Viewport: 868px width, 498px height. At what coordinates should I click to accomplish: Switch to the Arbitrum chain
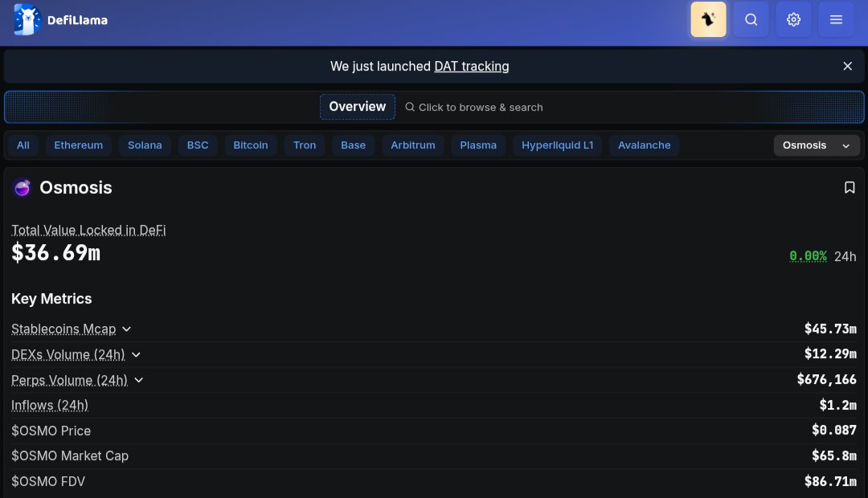413,145
